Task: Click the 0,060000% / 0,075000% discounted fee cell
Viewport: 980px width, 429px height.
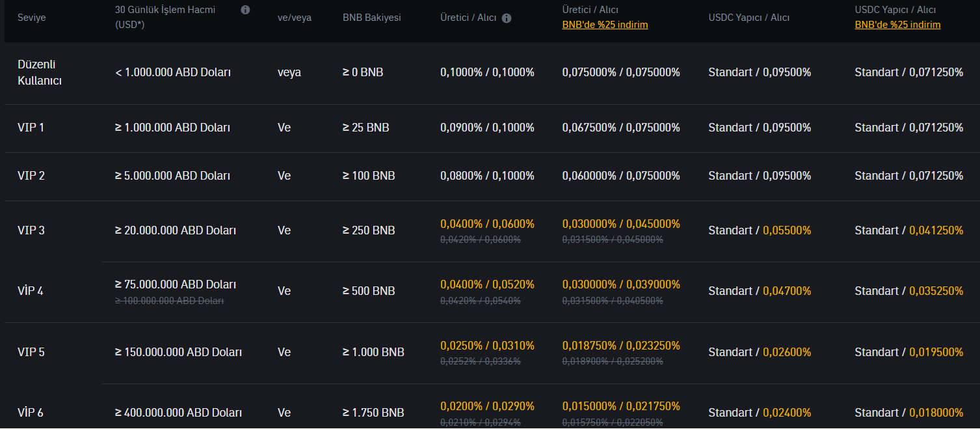Action: [621, 176]
